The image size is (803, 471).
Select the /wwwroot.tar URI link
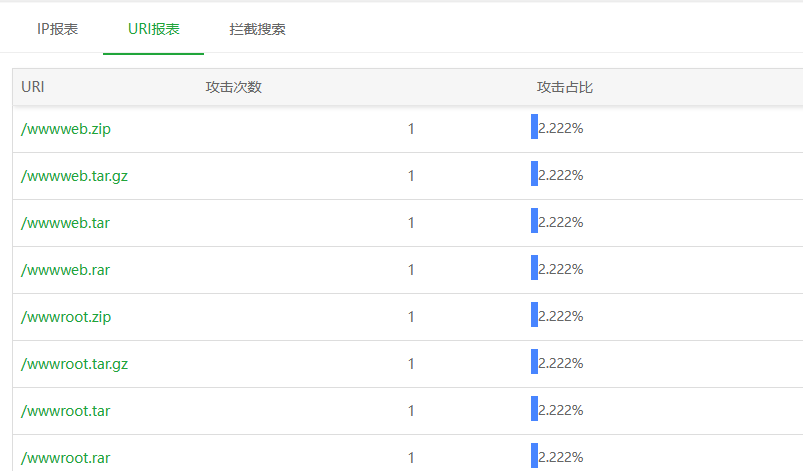point(65,411)
